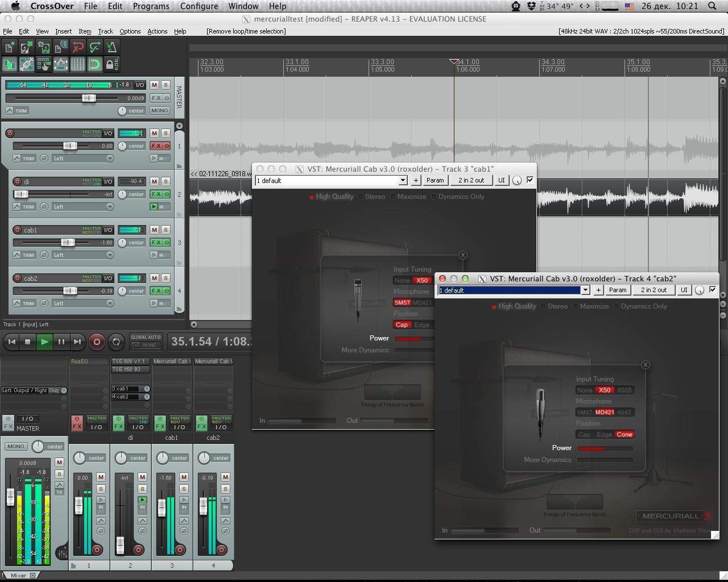Toggle the locking padlock toolbar icon
The width and height of the screenshot is (728, 582).
[x=111, y=65]
